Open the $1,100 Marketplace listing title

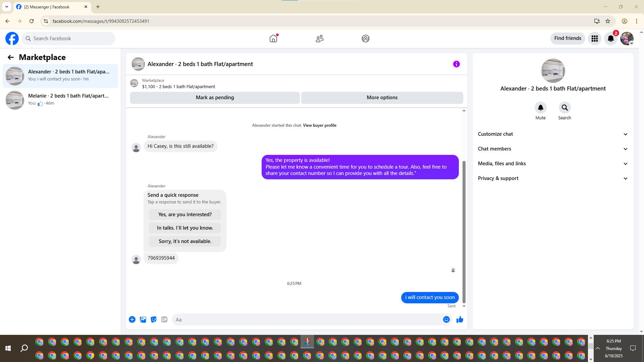click(x=178, y=87)
